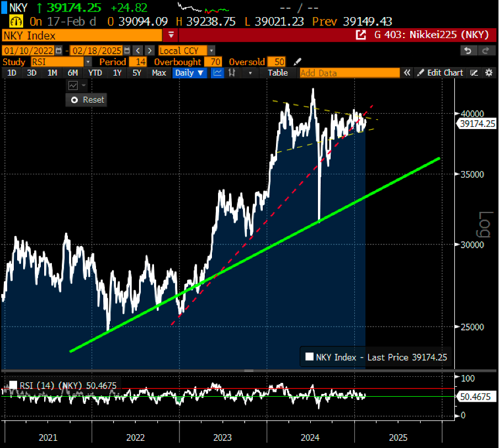
Task: Open calendar picker for start date 01/10/2022
Action: click(x=59, y=51)
